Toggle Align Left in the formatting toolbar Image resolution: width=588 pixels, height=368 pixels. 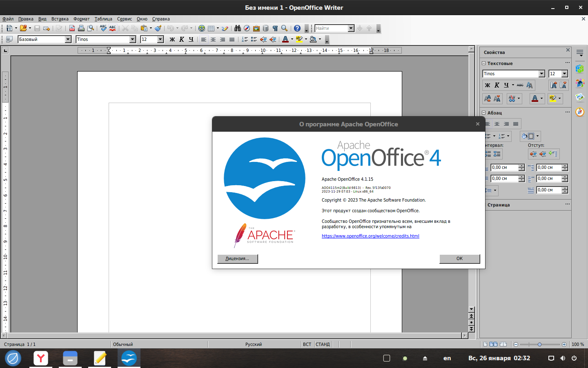point(204,39)
